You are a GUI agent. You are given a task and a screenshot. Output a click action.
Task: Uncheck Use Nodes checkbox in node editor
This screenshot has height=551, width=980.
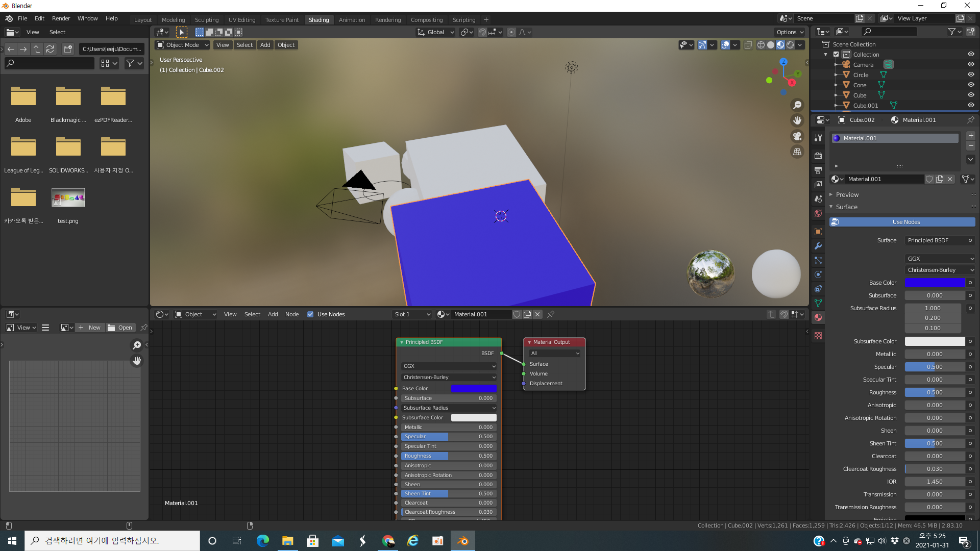point(310,314)
